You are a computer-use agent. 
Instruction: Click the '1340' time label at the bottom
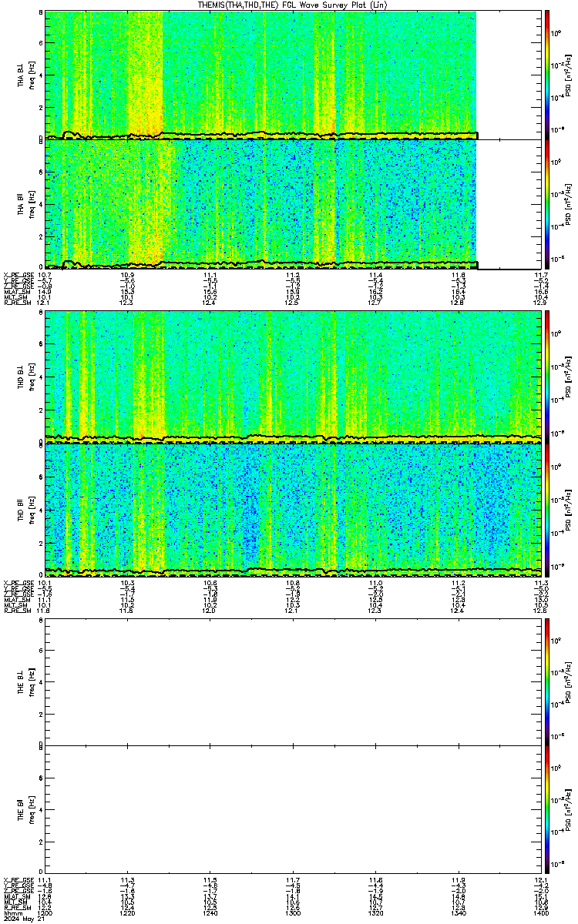pos(459,914)
